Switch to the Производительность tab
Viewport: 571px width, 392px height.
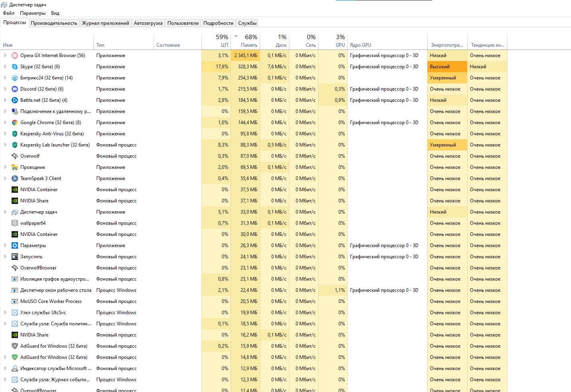(x=54, y=23)
